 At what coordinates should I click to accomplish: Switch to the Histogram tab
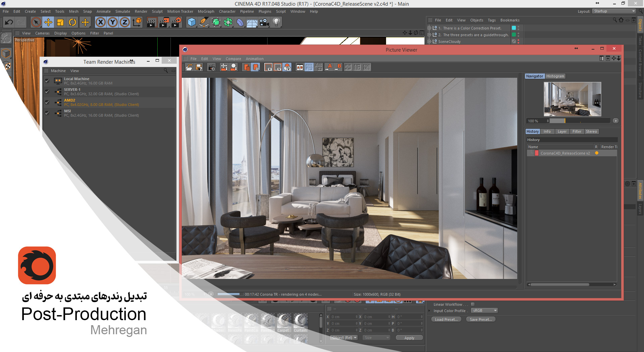[x=555, y=76]
